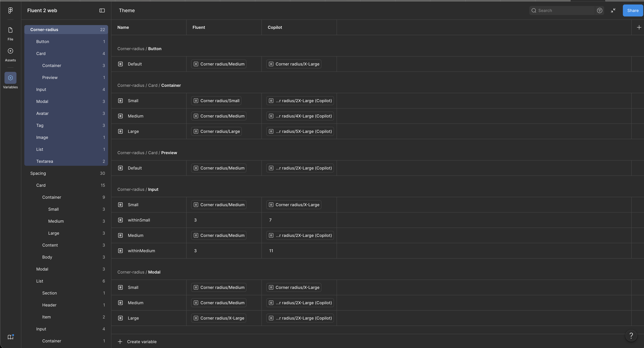Click type icon of Container Small variable
This screenshot has height=348, width=644.
click(x=120, y=101)
